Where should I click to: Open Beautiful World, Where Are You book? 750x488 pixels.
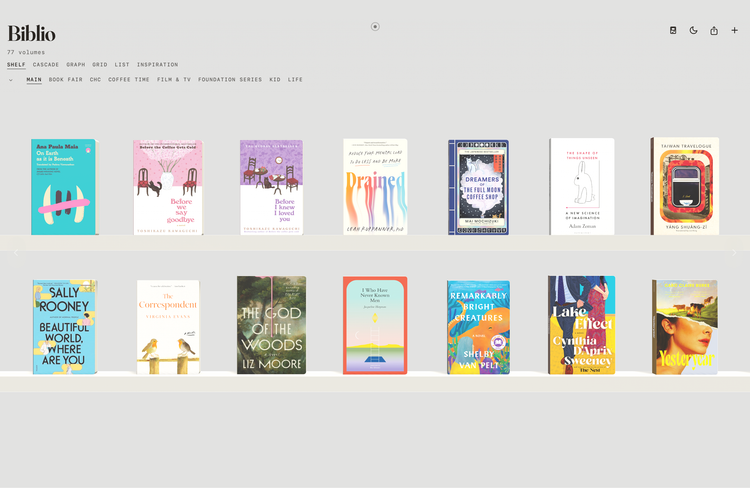65,327
